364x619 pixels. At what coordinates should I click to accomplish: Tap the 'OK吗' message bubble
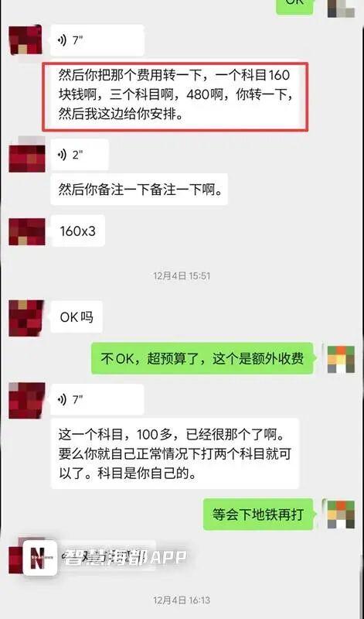tap(77, 317)
